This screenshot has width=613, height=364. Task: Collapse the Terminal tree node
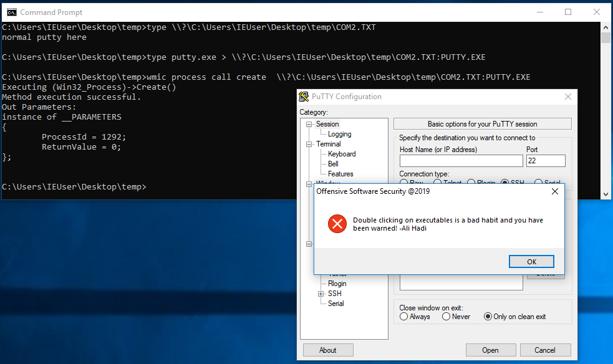(309, 144)
